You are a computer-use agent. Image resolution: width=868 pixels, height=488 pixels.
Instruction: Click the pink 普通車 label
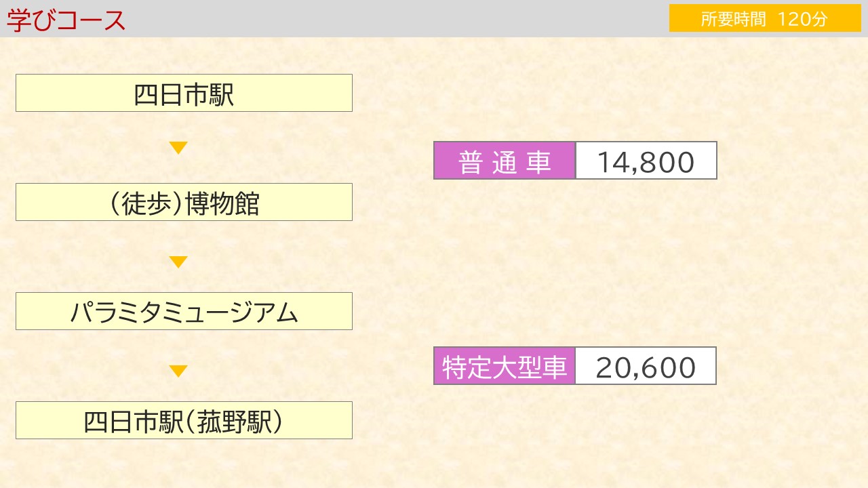click(x=505, y=161)
